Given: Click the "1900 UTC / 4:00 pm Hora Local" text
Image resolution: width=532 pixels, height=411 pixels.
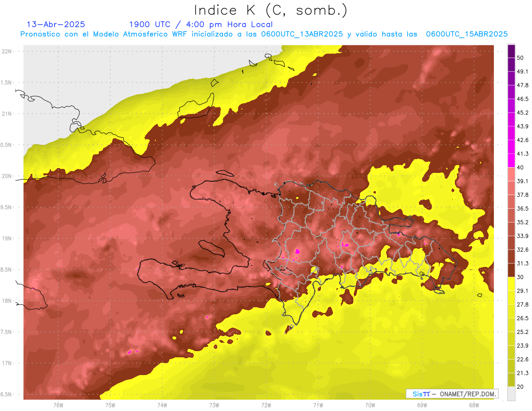Looking at the screenshot, I should 201,24.
